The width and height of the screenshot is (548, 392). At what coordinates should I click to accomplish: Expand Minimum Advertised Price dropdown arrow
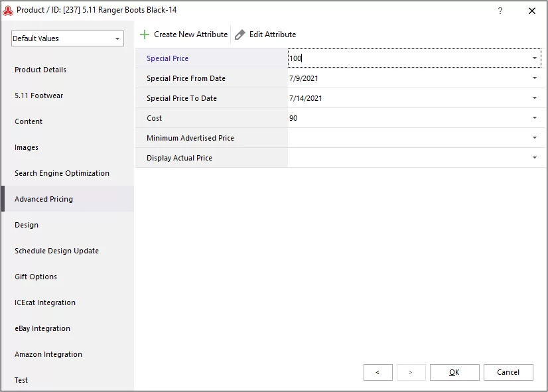[x=534, y=138]
